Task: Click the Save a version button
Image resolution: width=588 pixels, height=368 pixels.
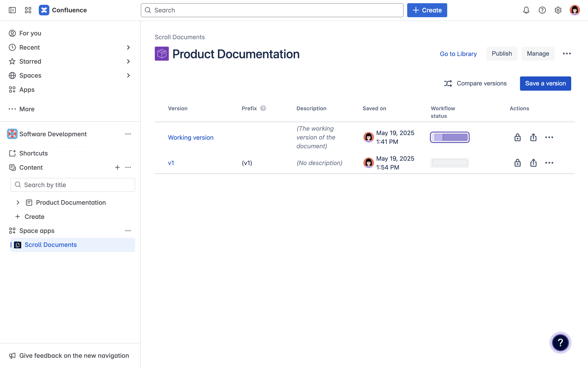Action: pyautogui.click(x=545, y=83)
